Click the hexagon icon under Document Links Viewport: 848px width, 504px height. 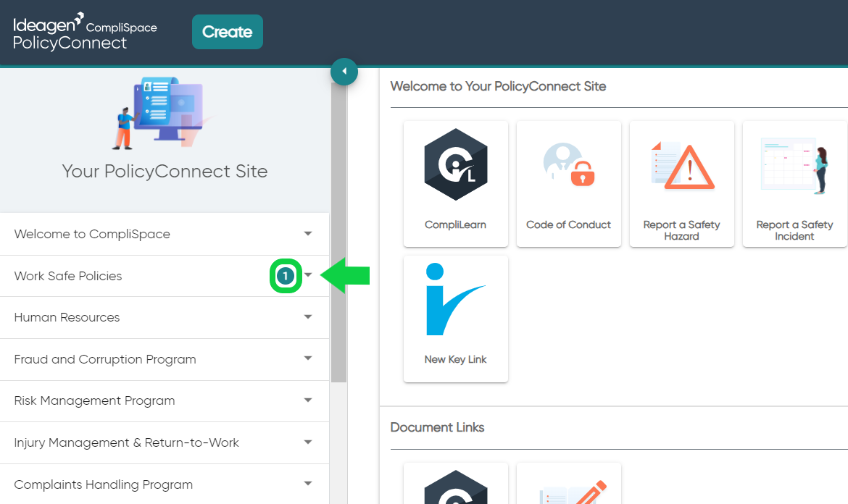click(x=455, y=487)
